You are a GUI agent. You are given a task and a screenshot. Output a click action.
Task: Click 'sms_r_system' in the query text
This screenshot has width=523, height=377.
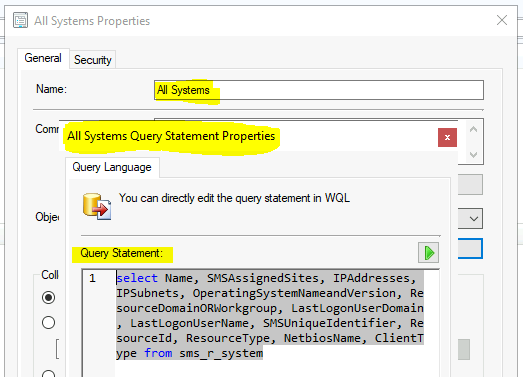coord(221,353)
